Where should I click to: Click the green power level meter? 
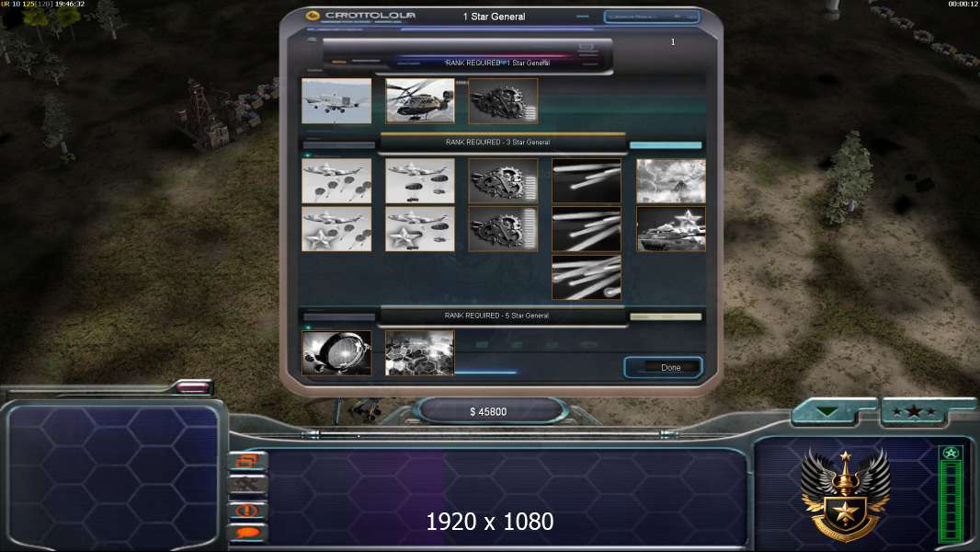pos(951,494)
